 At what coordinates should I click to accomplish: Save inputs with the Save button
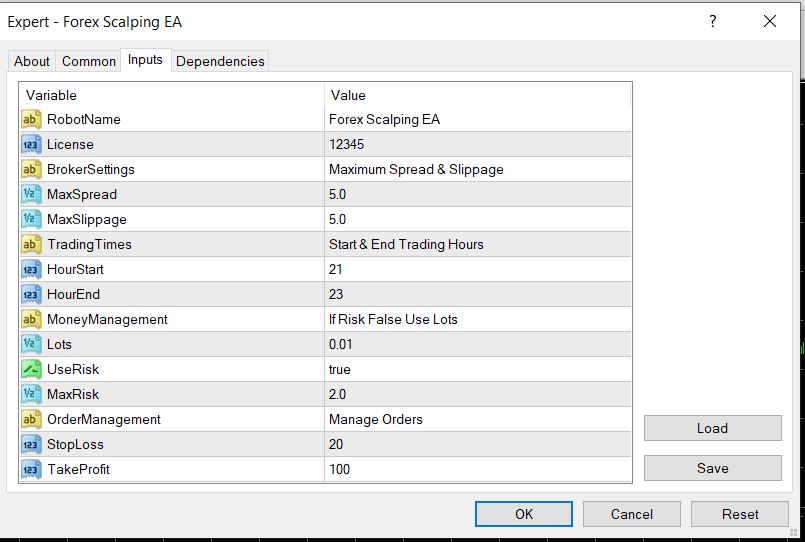click(x=713, y=468)
